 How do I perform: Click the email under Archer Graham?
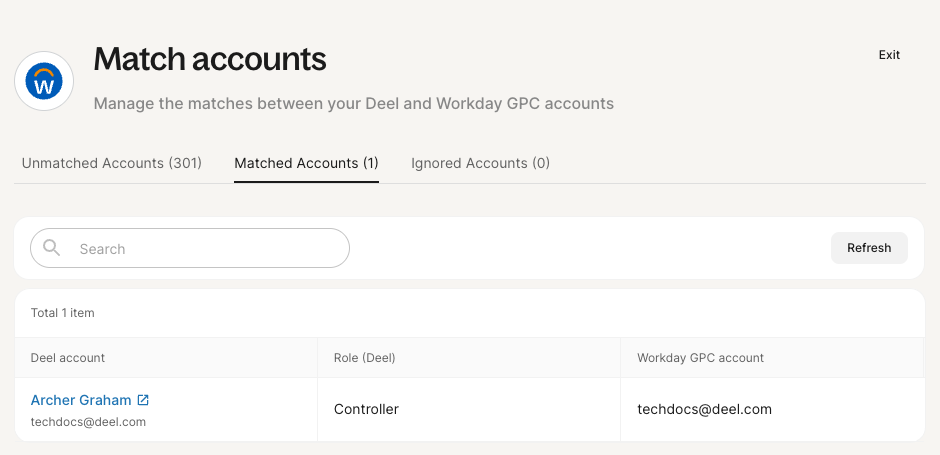(88, 421)
